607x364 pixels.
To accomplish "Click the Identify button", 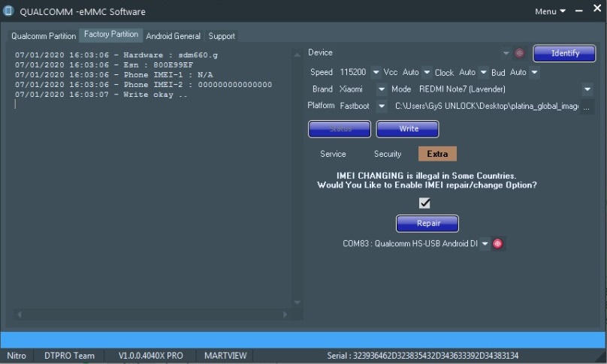I will 564,53.
